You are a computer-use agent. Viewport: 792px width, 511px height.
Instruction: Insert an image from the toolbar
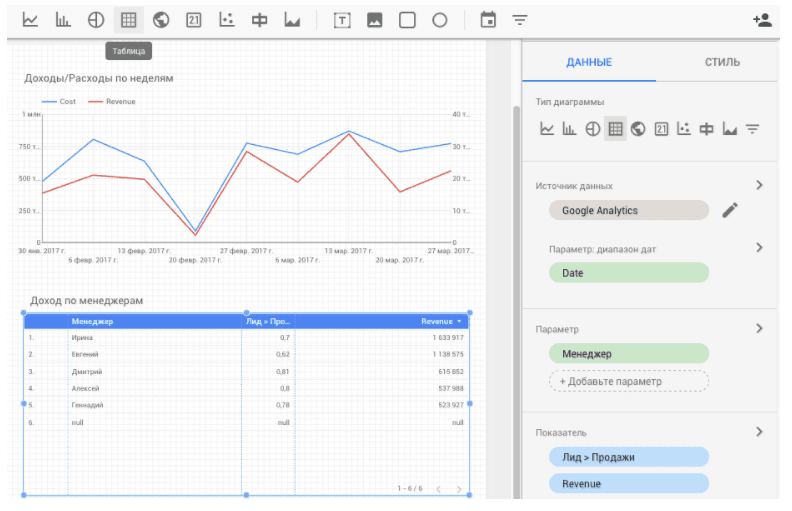374,20
